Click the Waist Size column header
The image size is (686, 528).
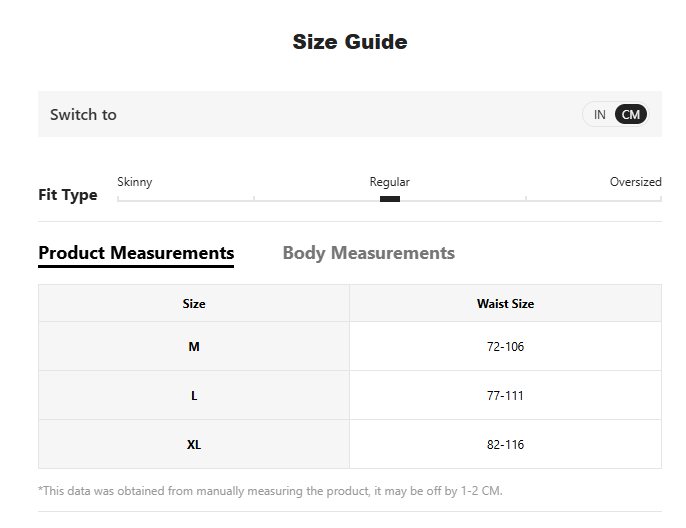tap(505, 304)
